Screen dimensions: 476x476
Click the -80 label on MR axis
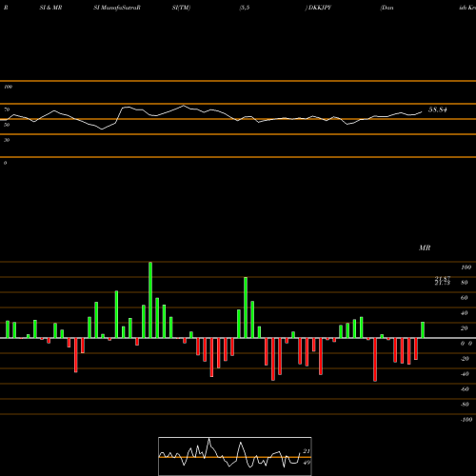point(465,405)
